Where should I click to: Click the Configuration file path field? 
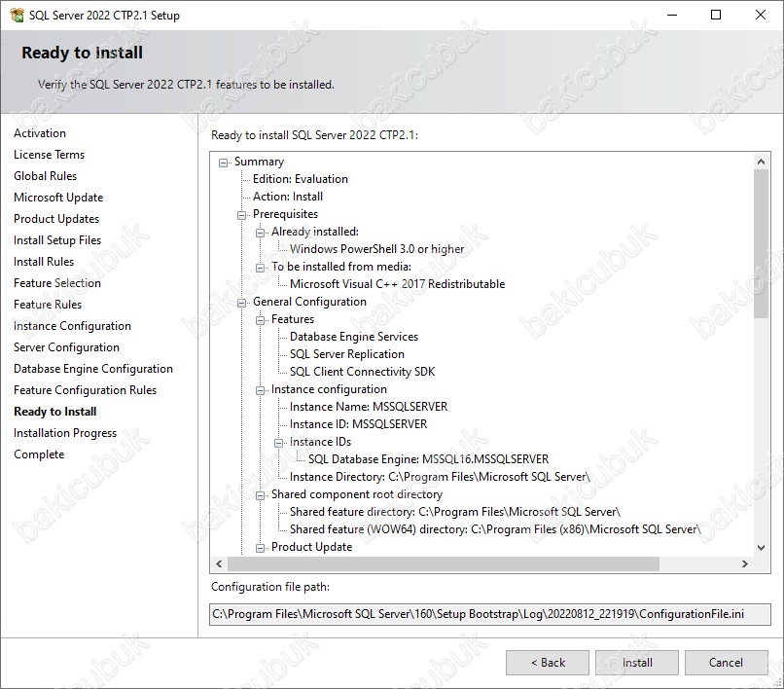point(489,614)
